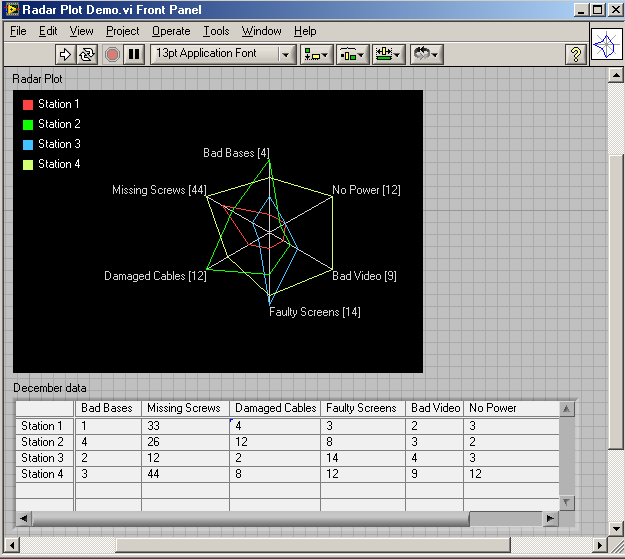This screenshot has width=625, height=559.
Task: Select the Station 2 row header
Action: (x=45, y=442)
